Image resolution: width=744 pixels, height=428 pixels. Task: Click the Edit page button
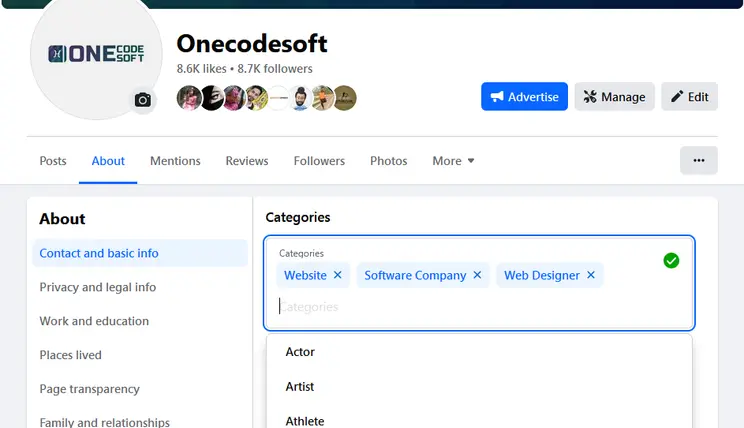pos(689,96)
